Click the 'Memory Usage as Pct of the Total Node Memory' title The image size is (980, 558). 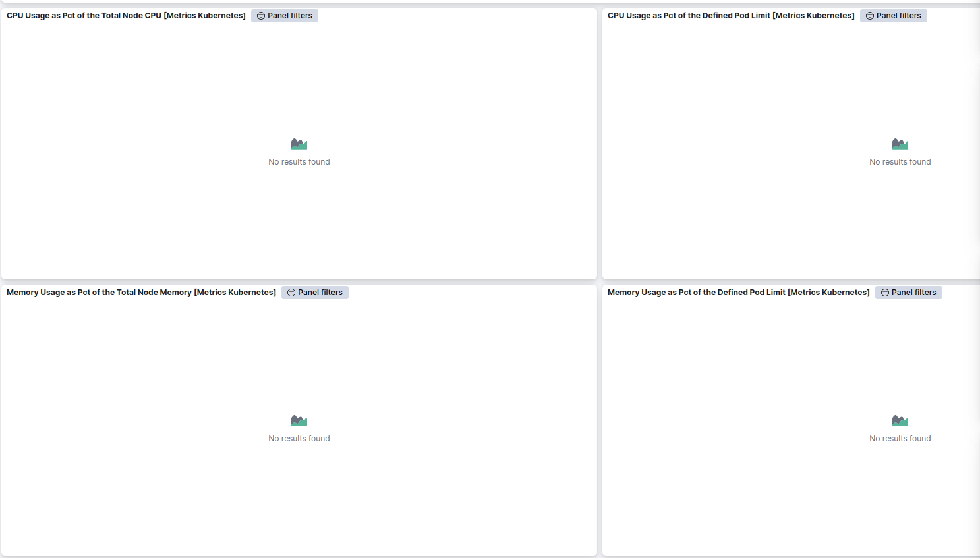(141, 293)
